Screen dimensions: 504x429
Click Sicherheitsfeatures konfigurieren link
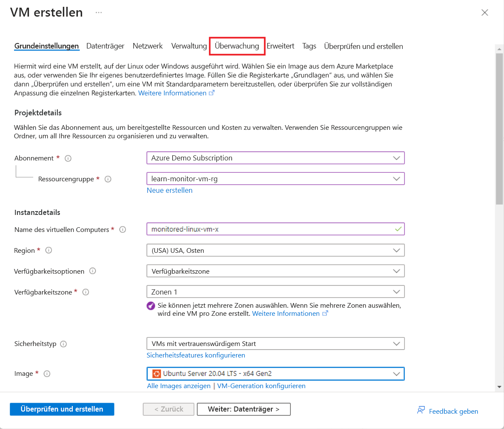196,355
